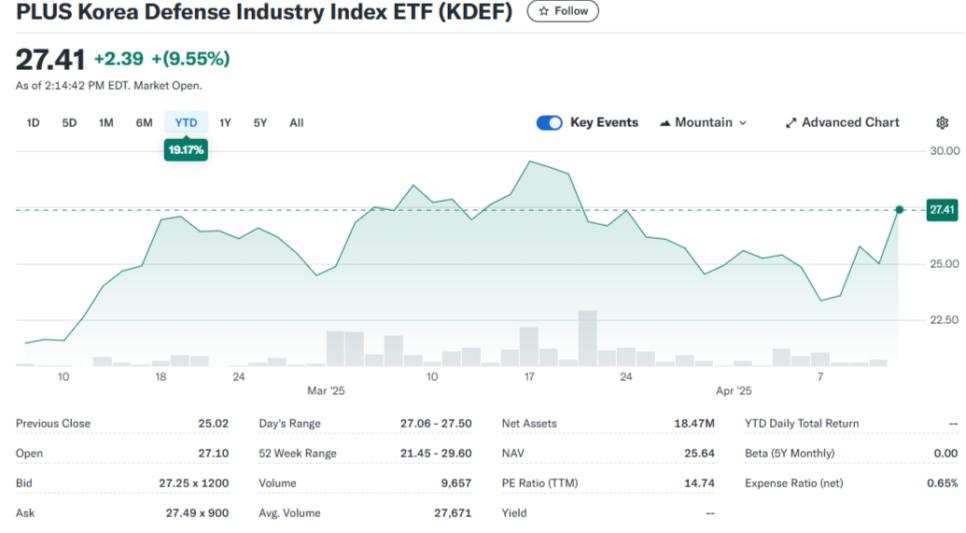Select the 5D time range tab
Image resolution: width=966 pixels, height=533 pixels.
pos(69,123)
